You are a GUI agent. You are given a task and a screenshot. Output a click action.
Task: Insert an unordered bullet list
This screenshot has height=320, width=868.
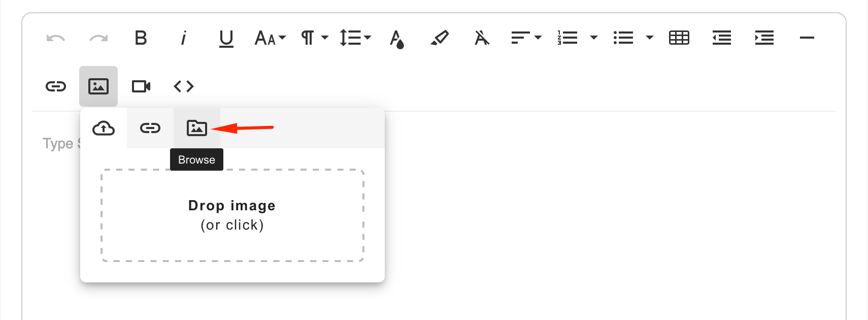623,38
